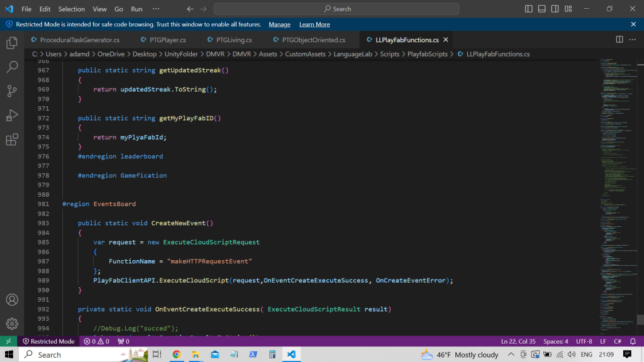Expand the hidden title bar menus ellipsis
This screenshot has height=362, width=644.
click(x=156, y=9)
